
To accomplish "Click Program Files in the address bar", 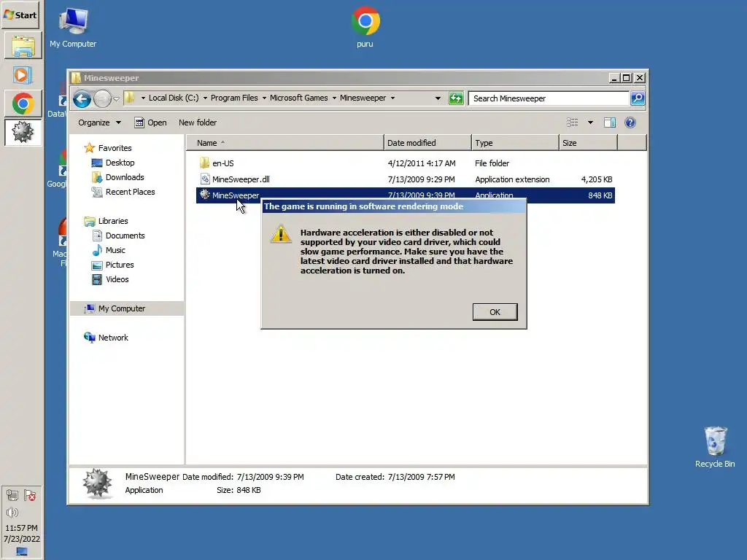I will tap(234, 98).
